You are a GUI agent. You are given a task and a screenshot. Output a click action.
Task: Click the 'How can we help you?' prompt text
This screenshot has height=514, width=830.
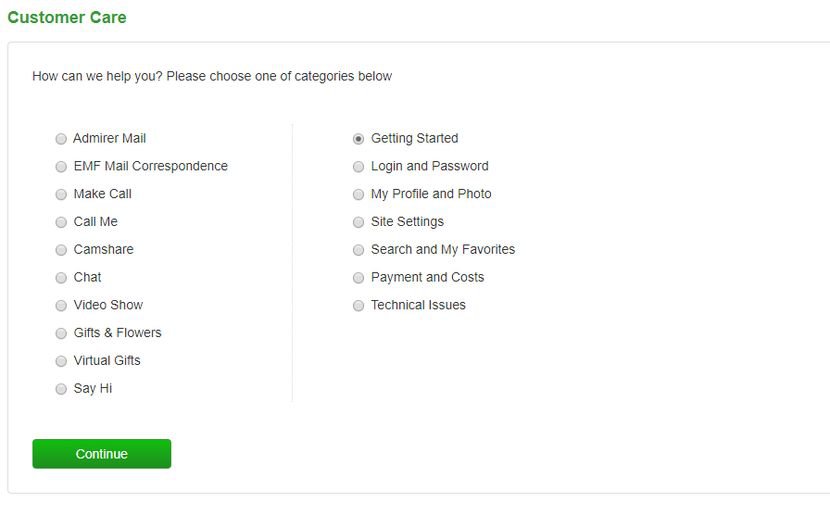pos(212,76)
